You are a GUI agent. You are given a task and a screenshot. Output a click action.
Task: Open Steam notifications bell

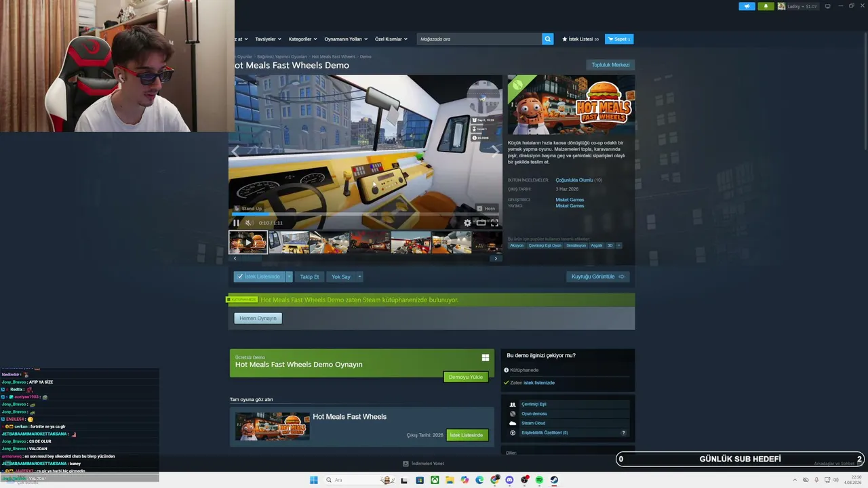point(766,6)
